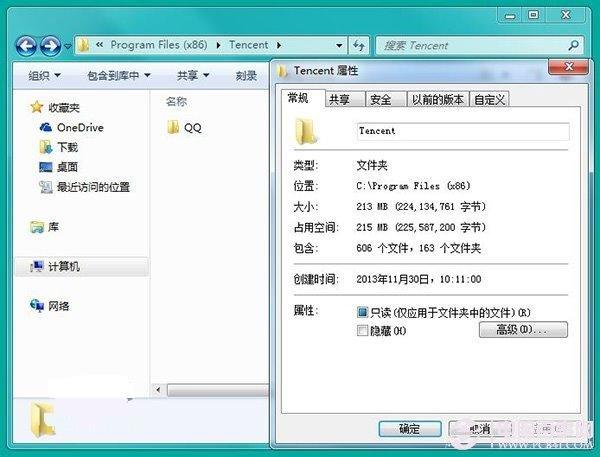This screenshot has width=600, height=457.
Task: Click the 最近访问的位置 icon
Action: [x=46, y=187]
